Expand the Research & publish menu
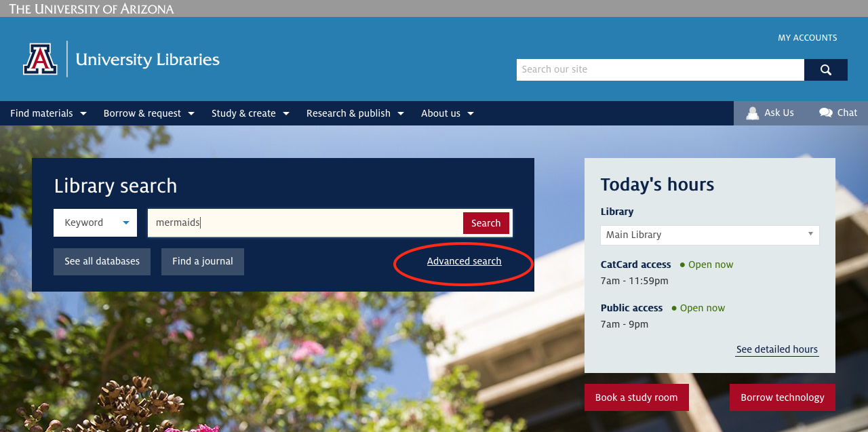 click(x=349, y=113)
